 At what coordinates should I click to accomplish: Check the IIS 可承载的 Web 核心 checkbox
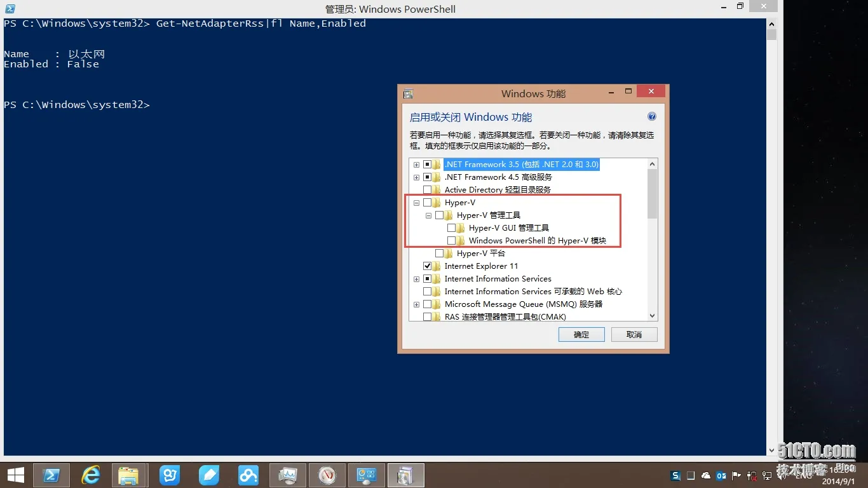tap(427, 292)
